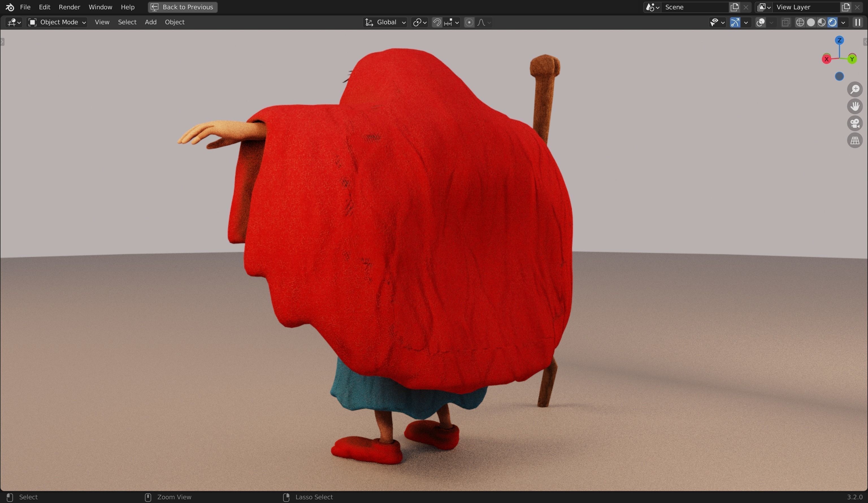Open the Help menu
The height and width of the screenshot is (503, 868).
pyautogui.click(x=127, y=7)
